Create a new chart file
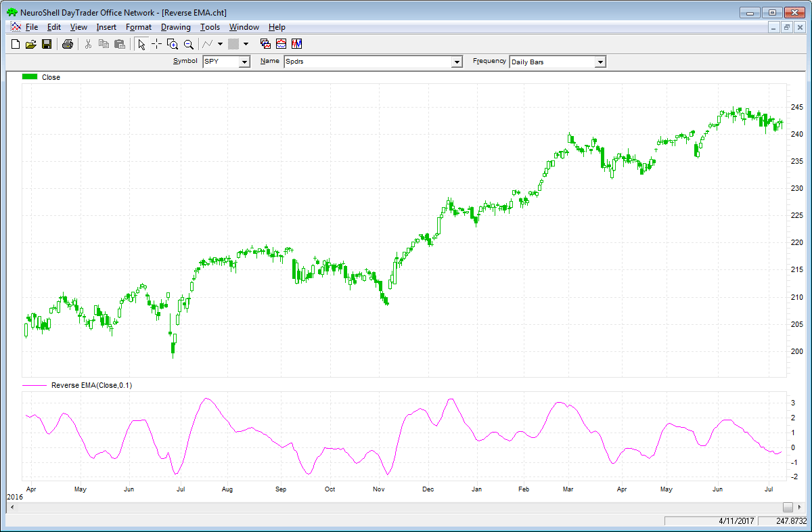The image size is (812, 532). tap(16, 44)
